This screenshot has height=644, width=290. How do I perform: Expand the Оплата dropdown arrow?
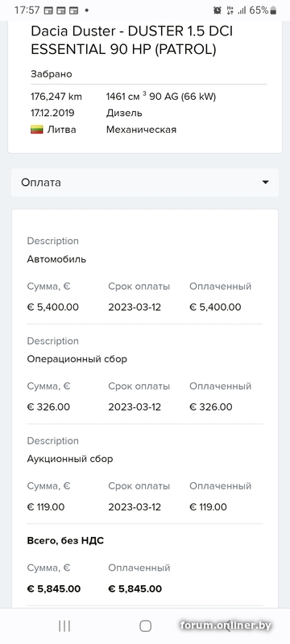266,183
